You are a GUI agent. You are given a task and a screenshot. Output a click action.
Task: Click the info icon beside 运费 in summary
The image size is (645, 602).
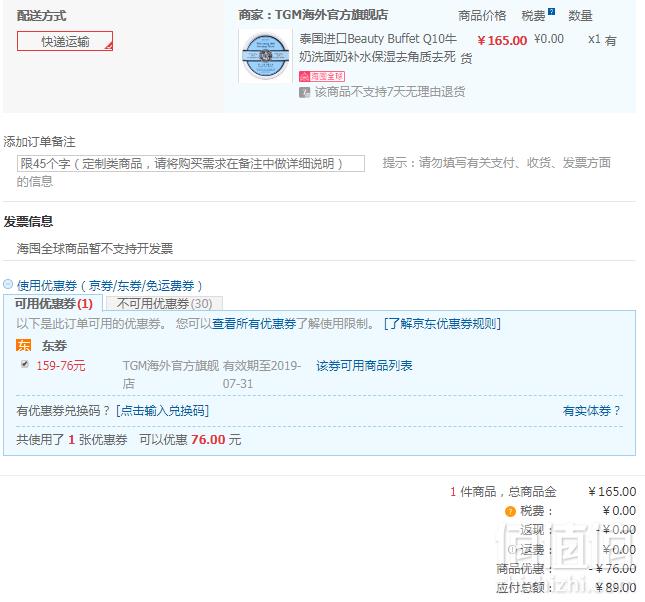[511, 549]
